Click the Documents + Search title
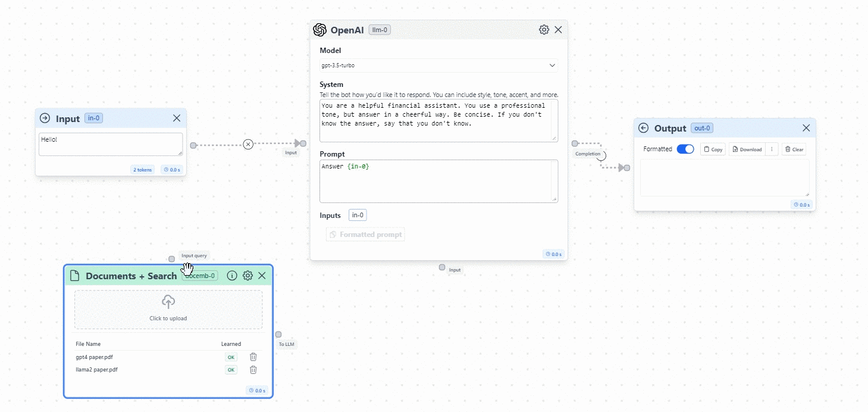Viewport: 868px width, 412px height. pos(131,276)
